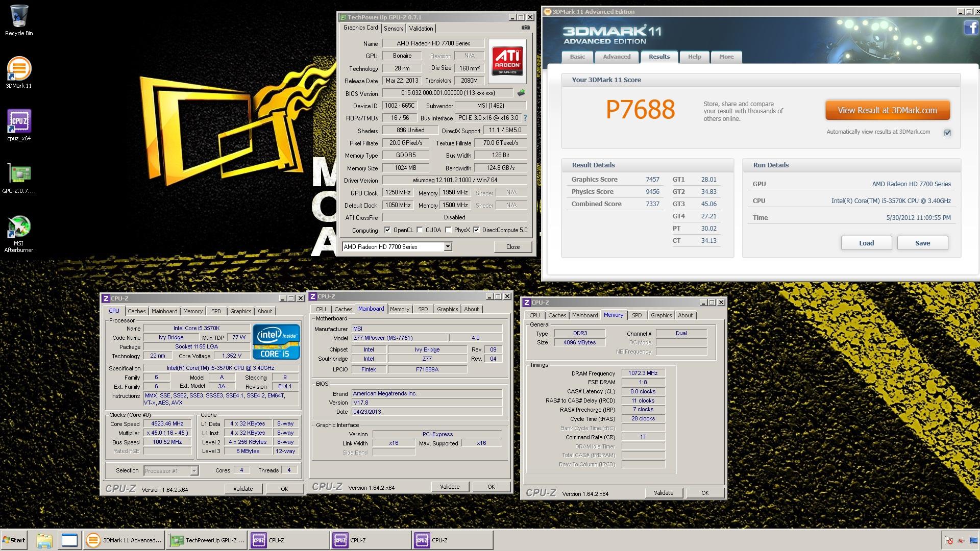This screenshot has width=980, height=551.
Task: Click OK in the CPU-Z Memory window
Action: (x=705, y=493)
